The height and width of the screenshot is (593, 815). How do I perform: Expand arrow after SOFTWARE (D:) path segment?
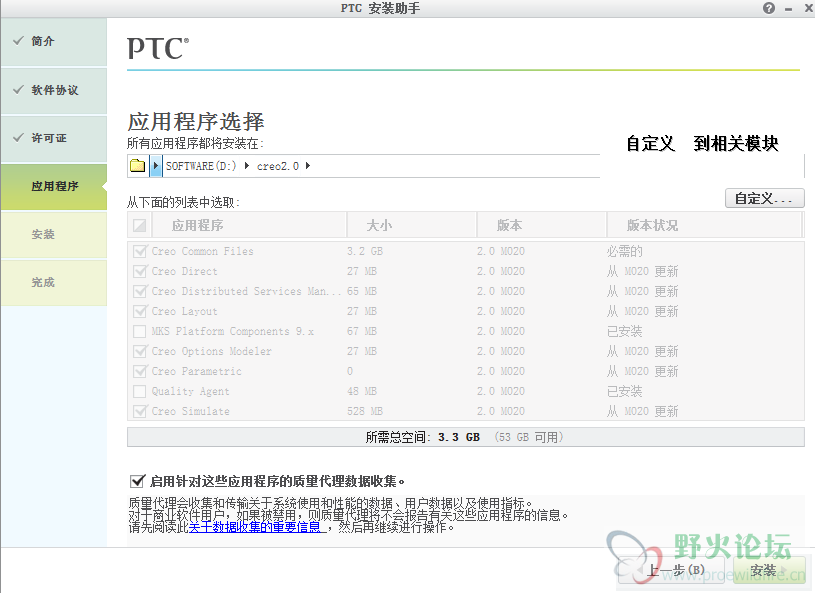(246, 166)
